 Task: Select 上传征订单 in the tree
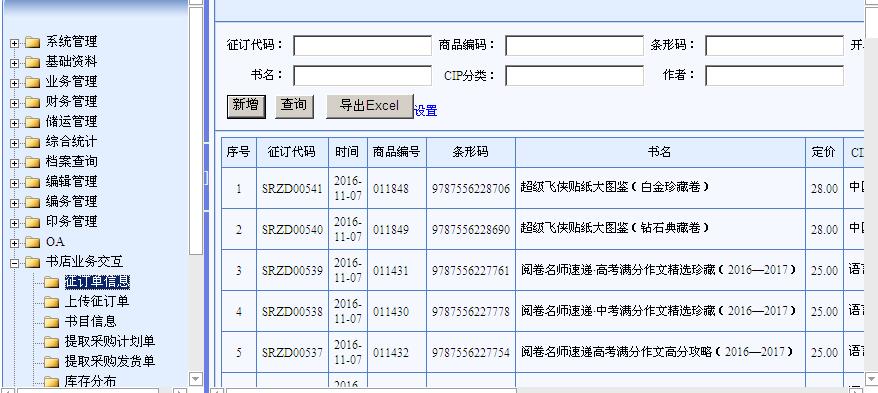[97, 301]
